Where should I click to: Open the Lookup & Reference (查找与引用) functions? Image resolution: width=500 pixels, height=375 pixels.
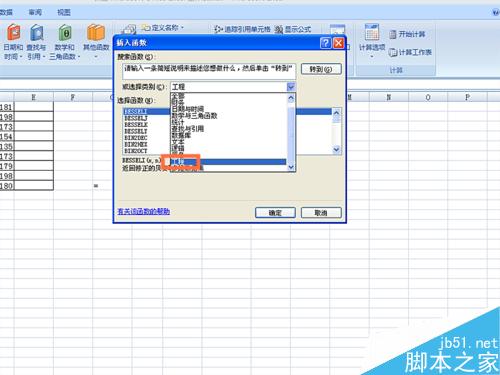pyautogui.click(x=36, y=42)
